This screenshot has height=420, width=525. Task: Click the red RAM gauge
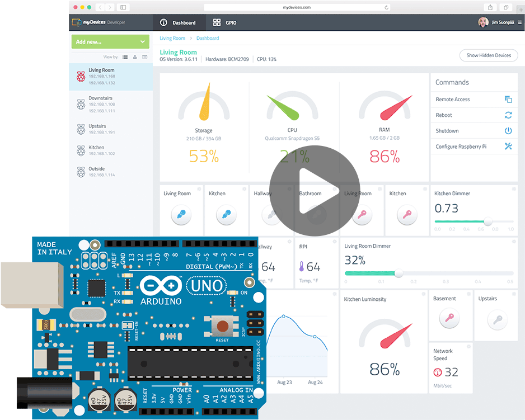pos(385,105)
